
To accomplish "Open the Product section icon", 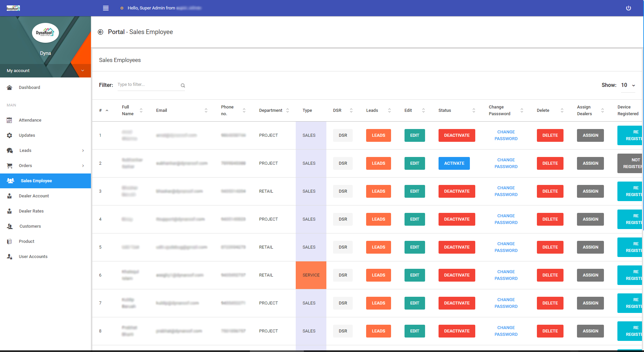I will click(10, 241).
